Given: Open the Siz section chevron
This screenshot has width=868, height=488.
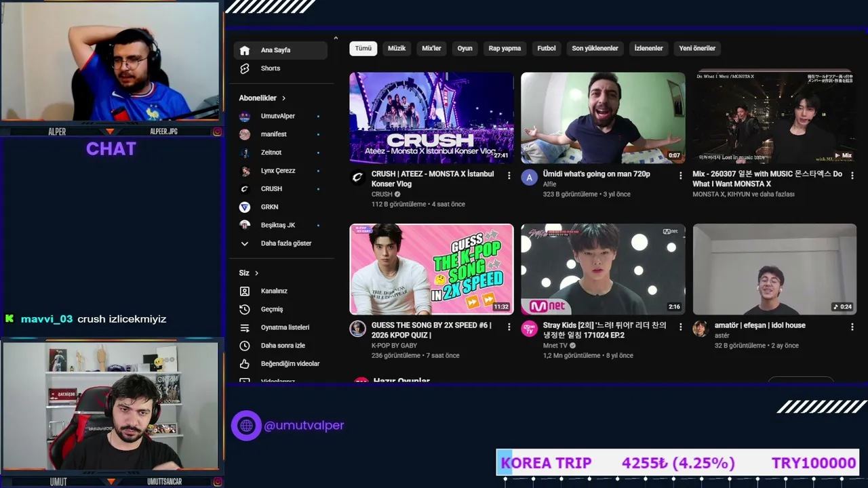Looking at the screenshot, I should [x=256, y=273].
